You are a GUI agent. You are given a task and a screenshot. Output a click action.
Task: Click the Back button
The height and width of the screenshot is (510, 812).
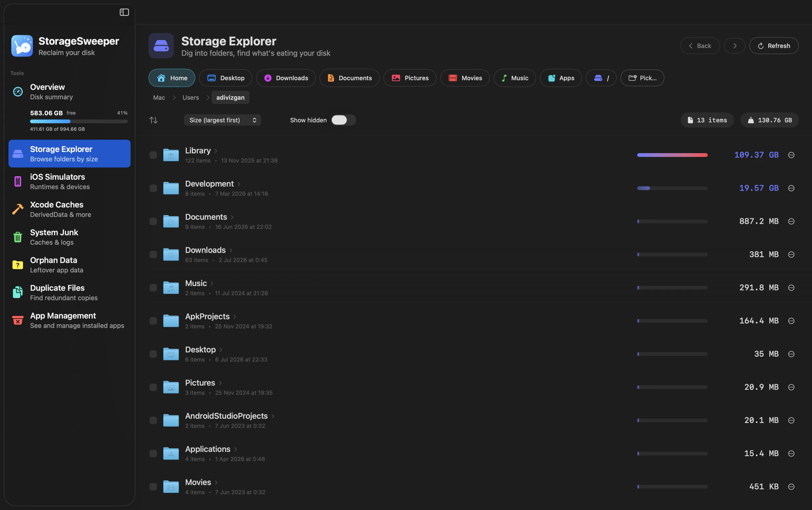point(700,46)
